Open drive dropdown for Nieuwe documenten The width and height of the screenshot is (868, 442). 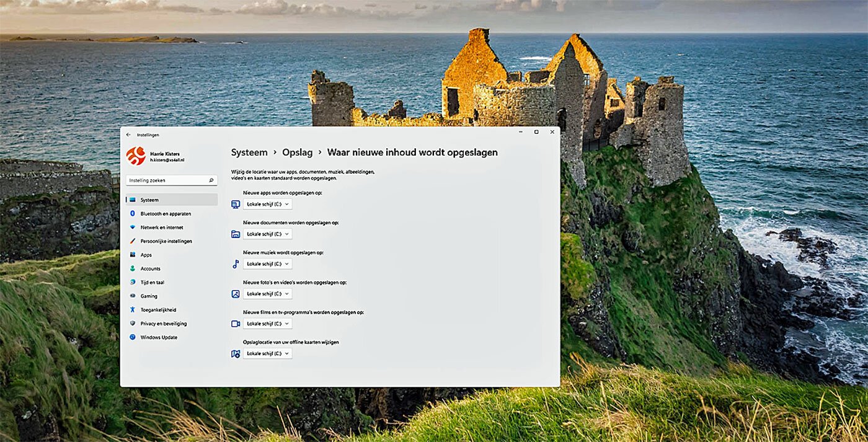click(x=267, y=234)
